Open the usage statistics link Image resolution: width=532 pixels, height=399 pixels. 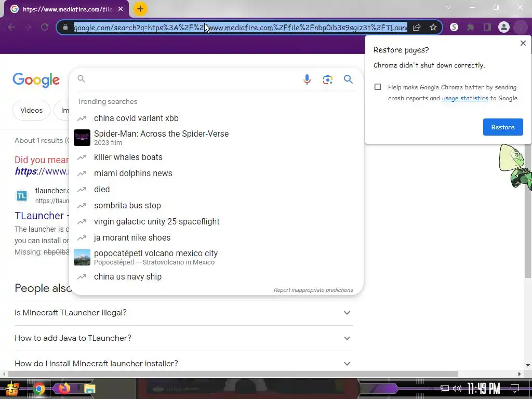click(465, 98)
